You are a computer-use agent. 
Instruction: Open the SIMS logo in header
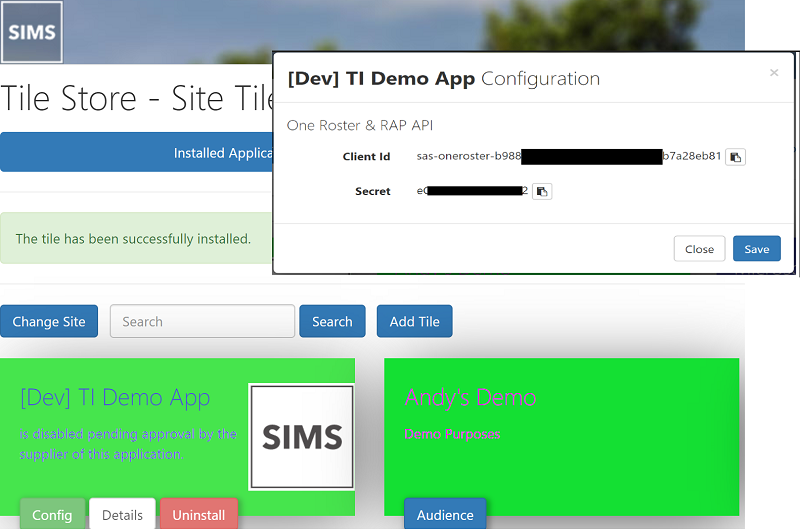point(32,32)
